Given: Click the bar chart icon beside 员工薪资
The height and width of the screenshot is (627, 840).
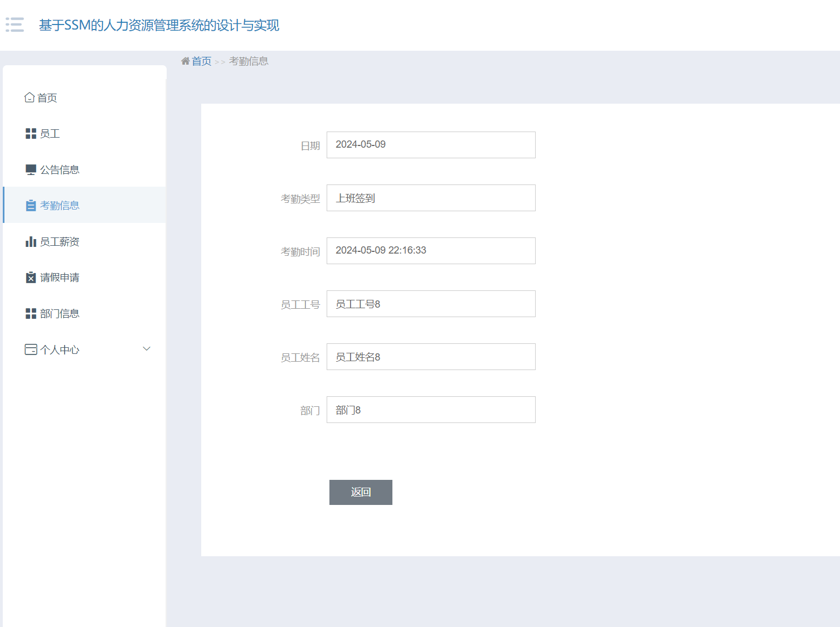Looking at the screenshot, I should pyautogui.click(x=30, y=241).
